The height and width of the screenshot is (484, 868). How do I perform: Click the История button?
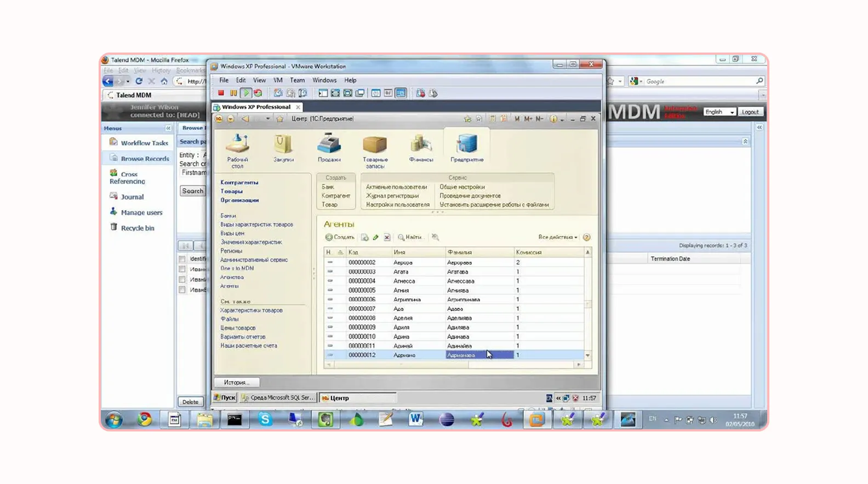tap(236, 382)
